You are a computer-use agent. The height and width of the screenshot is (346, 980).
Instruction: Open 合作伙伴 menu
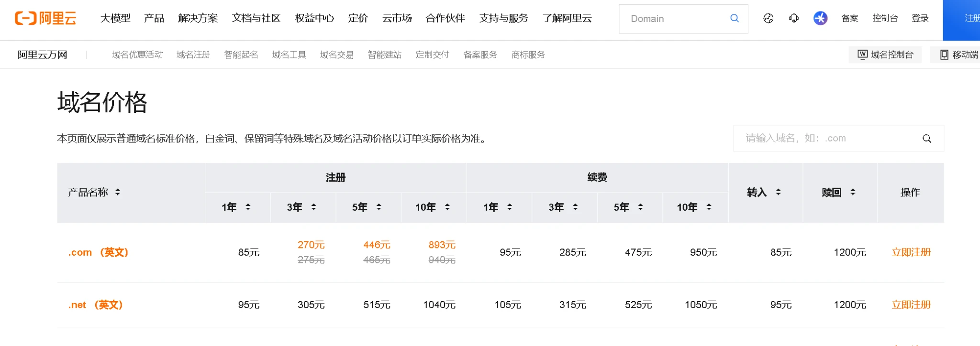(445, 18)
